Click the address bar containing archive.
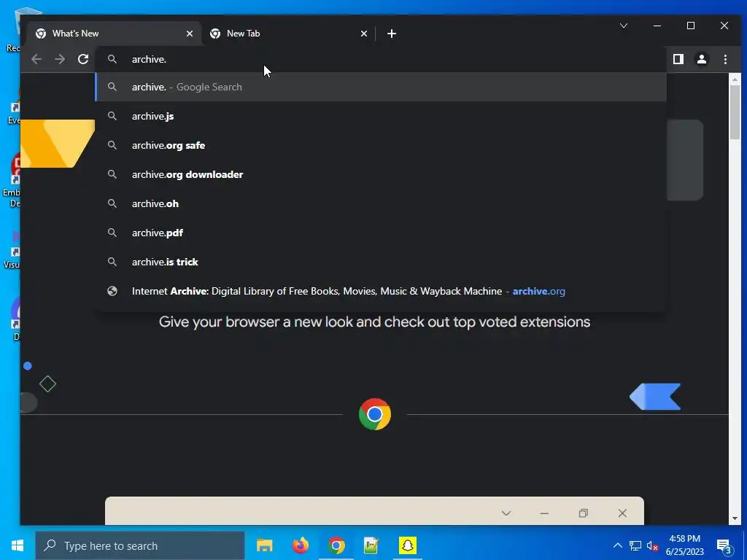The image size is (747, 560). pyautogui.click(x=381, y=59)
